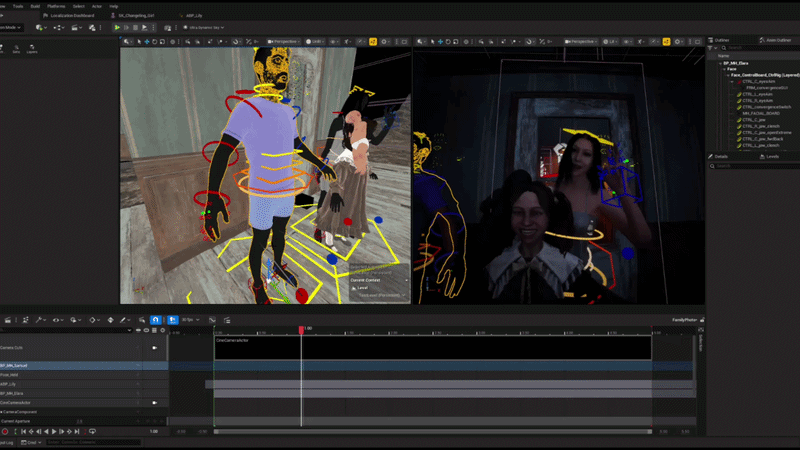Toggle scale snapping in left viewport toolbar
800x450 pixels.
[248, 42]
